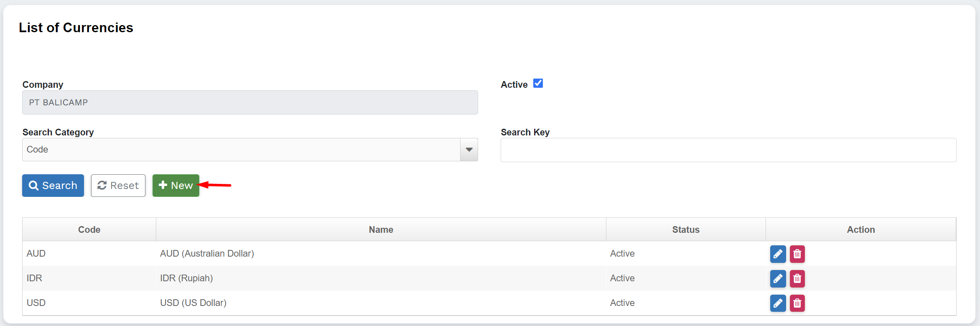Click the Name column header
The image size is (980, 326).
[x=381, y=229]
